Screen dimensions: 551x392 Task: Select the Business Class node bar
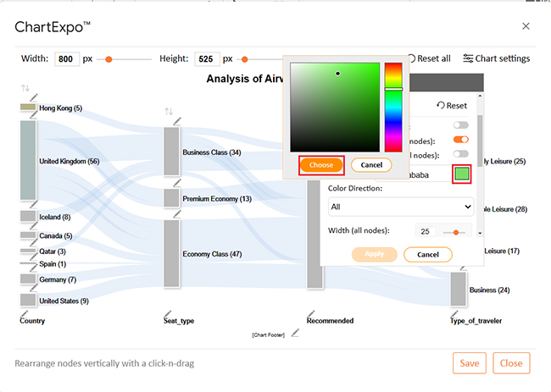[x=171, y=152]
